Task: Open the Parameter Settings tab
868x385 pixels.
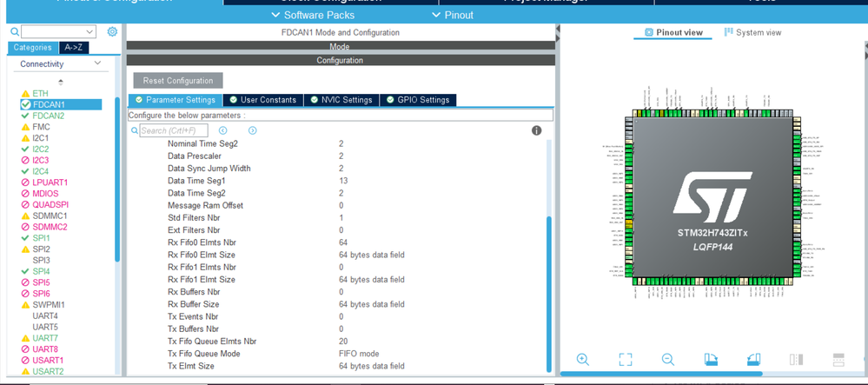Action: pos(176,100)
